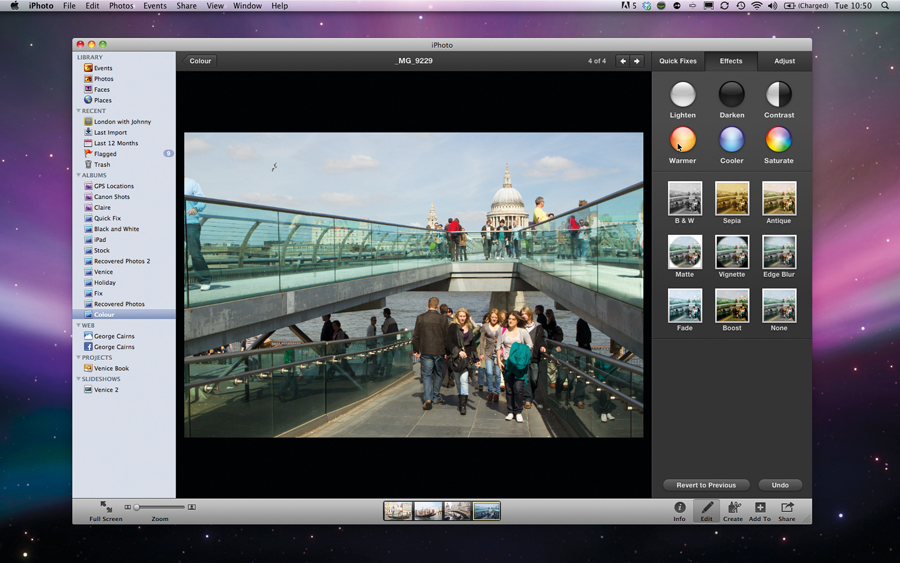Image resolution: width=900 pixels, height=563 pixels.
Task: Collapse the SLIDESHOWS section triangle
Action: click(x=79, y=379)
